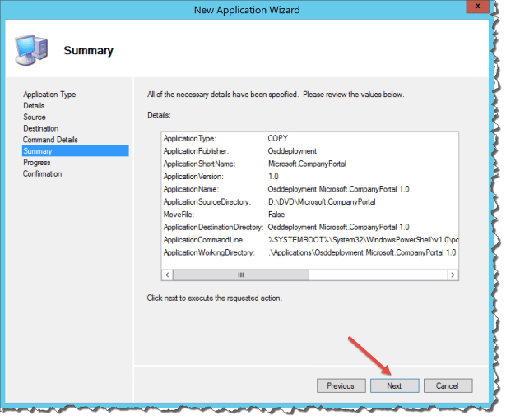Click the ApplicationVersion: label

[x=193, y=177]
